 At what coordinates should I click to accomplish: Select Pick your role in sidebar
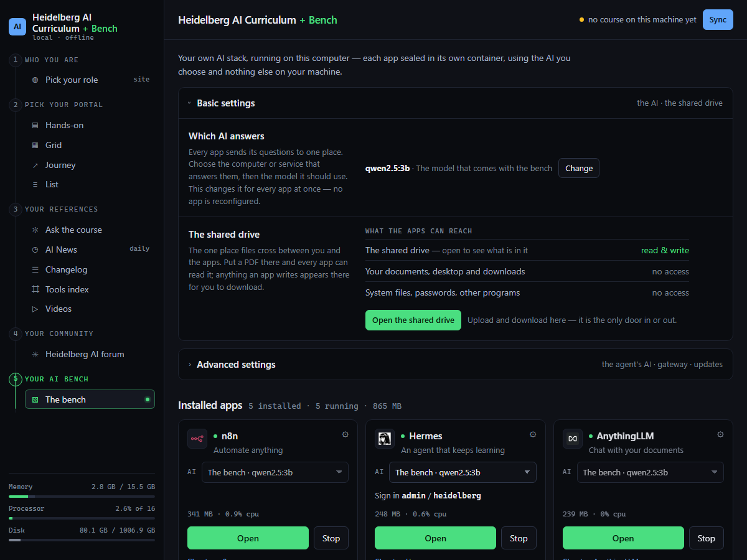coord(90,80)
